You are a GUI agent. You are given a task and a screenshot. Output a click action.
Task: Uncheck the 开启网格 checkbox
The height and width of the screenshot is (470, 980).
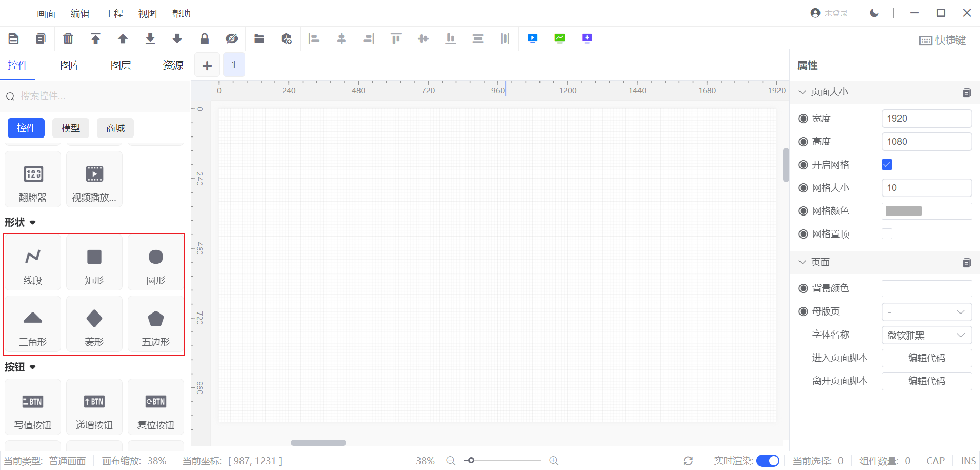[x=887, y=165]
